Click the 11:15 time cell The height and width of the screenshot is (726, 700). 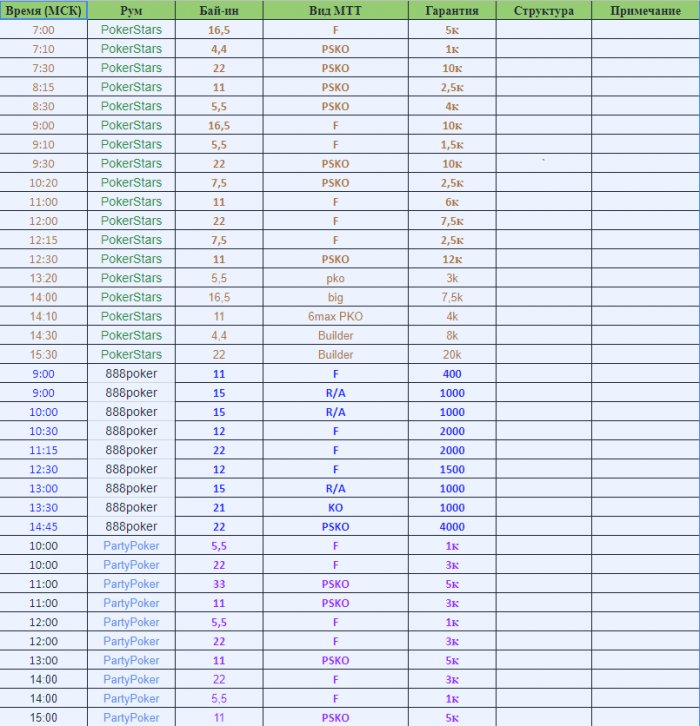pyautogui.click(x=44, y=450)
